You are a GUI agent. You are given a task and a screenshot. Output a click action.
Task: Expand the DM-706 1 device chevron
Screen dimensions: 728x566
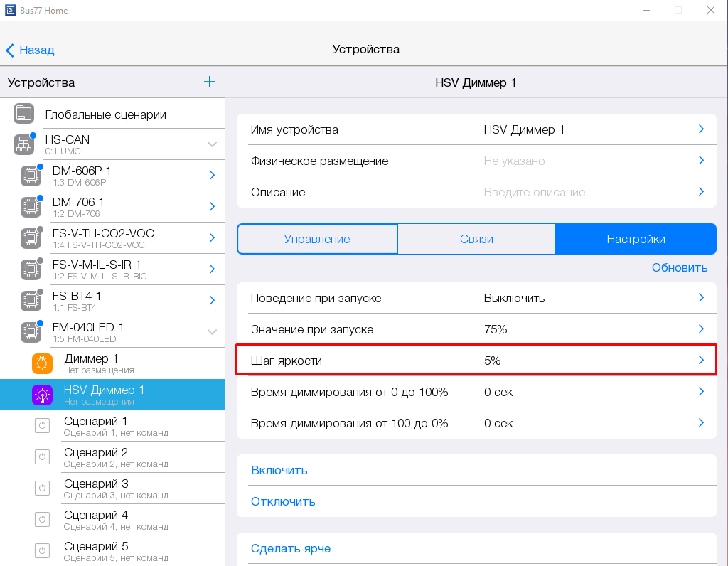(x=212, y=206)
